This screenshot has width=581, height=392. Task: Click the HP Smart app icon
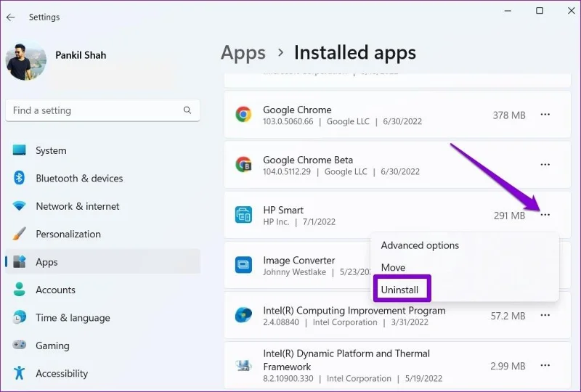(x=243, y=215)
